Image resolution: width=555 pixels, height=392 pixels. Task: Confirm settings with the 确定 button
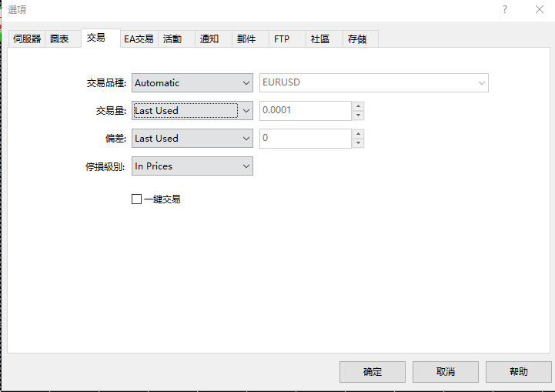373,372
